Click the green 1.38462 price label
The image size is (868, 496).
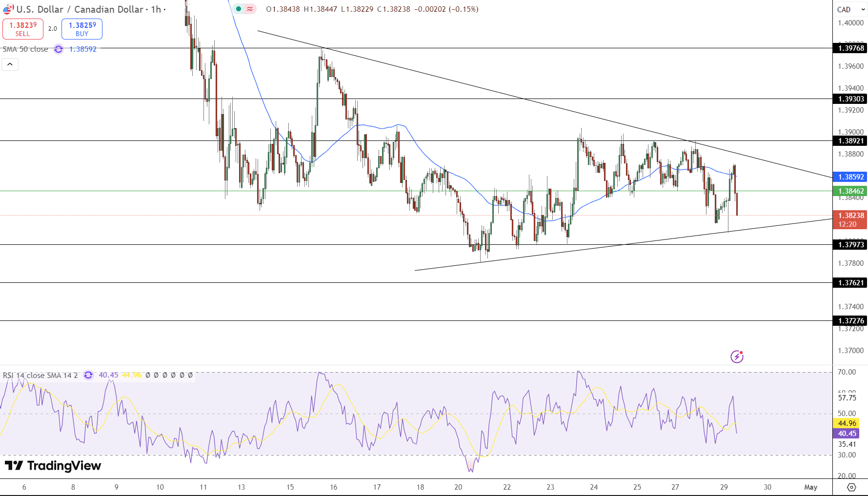850,191
